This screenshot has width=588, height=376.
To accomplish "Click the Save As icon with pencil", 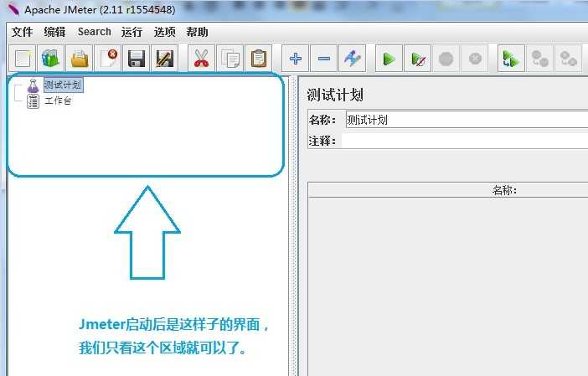I will (x=165, y=59).
